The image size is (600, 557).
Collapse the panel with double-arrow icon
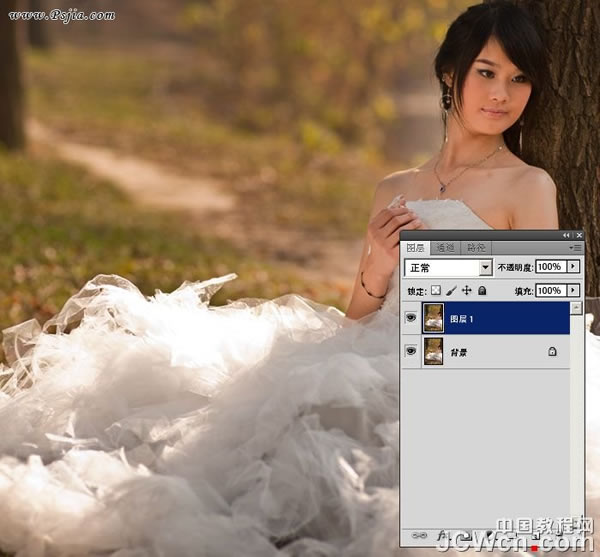pos(566,235)
